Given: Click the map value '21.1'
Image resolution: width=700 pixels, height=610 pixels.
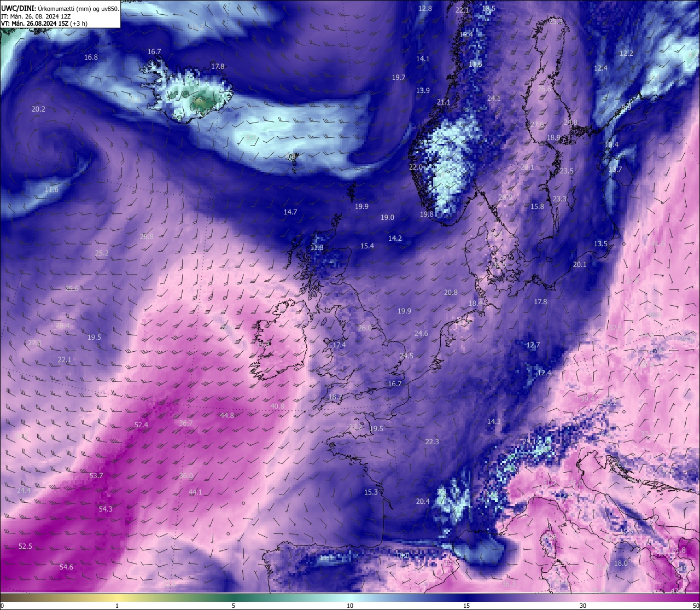Looking at the screenshot, I should pos(444,102).
